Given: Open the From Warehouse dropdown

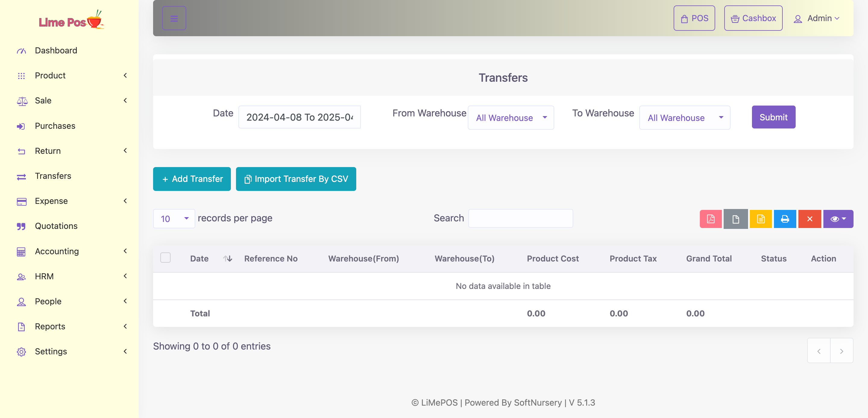Looking at the screenshot, I should click(x=511, y=117).
